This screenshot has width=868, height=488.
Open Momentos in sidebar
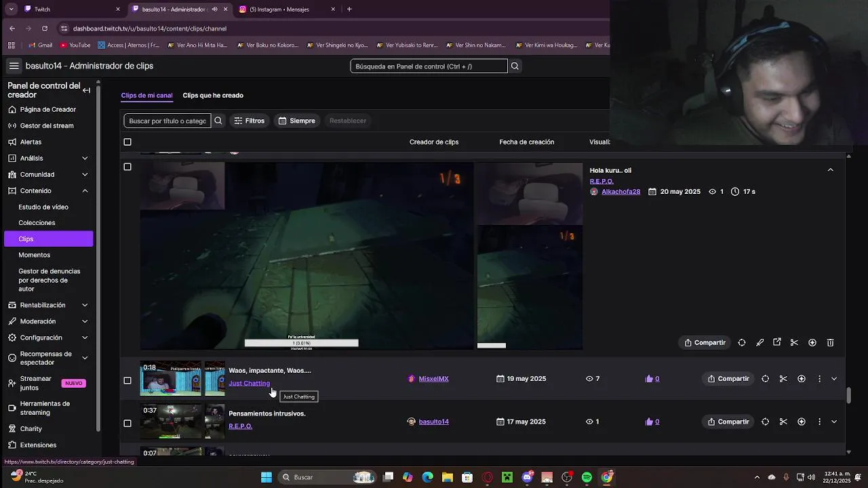click(x=34, y=255)
